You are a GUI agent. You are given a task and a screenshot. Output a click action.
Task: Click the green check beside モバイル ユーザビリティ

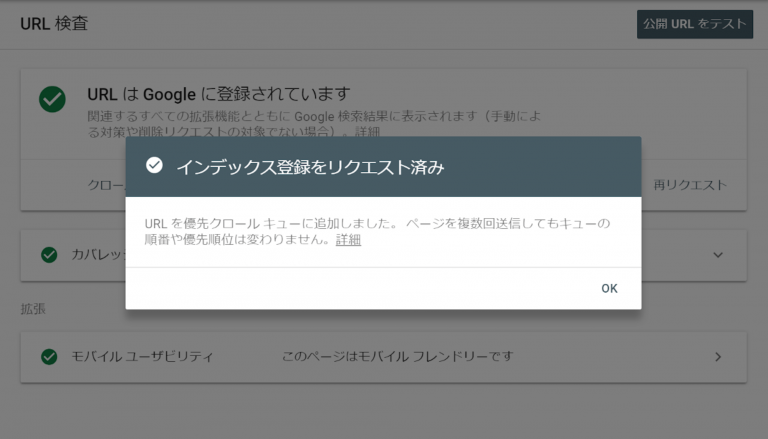(x=49, y=357)
